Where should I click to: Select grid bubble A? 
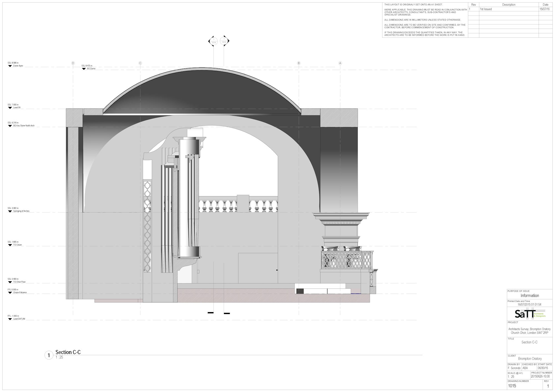(x=340, y=63)
